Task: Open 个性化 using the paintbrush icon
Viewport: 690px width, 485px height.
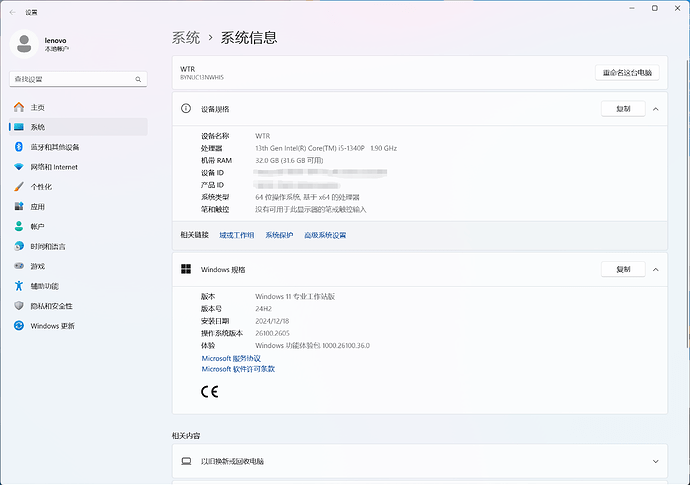Action: coord(18,187)
